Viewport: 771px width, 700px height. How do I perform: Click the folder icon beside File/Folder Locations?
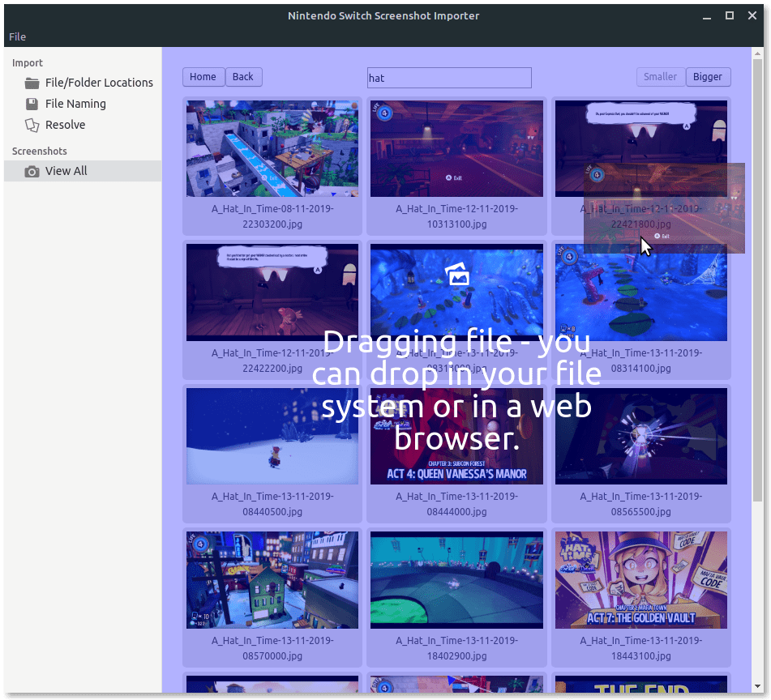[x=32, y=83]
